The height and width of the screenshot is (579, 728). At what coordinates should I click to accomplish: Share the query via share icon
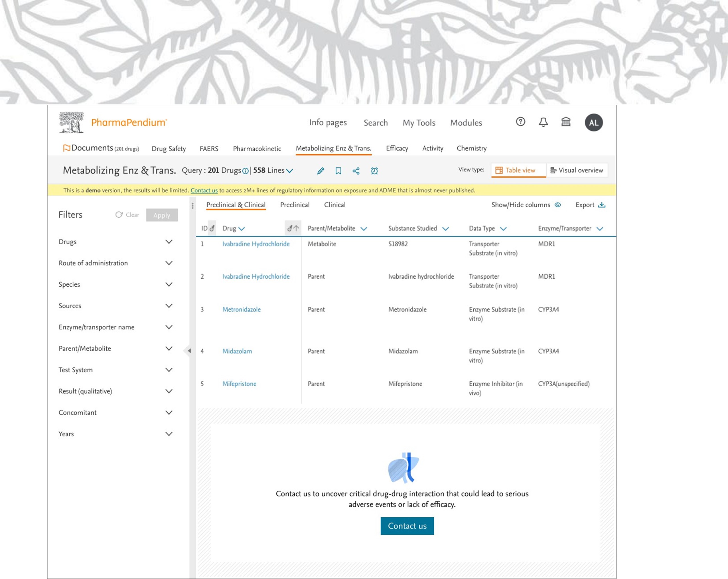[x=356, y=171]
